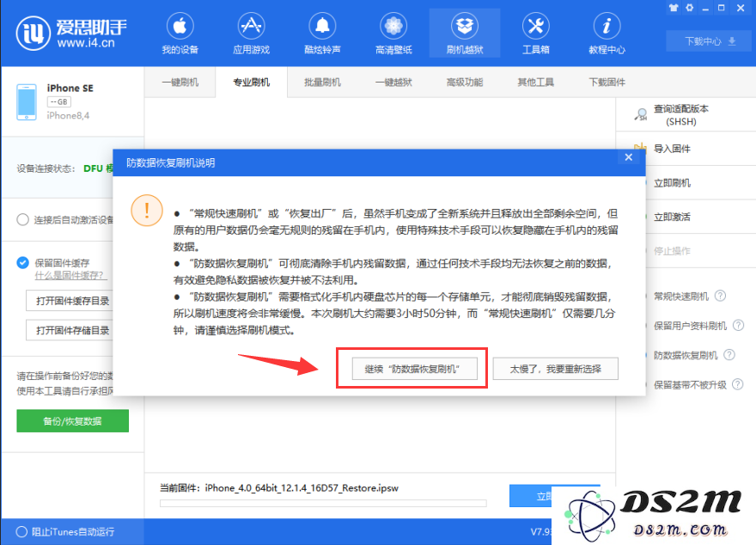The image size is (756, 545).
Task: Click the flashing progress bar
Action: tap(323, 504)
